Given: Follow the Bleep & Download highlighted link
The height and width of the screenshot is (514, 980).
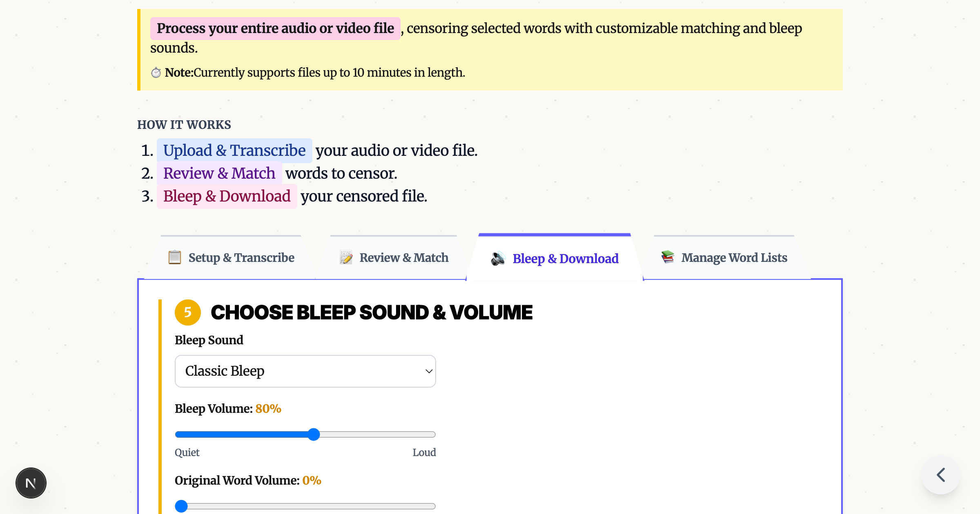Looking at the screenshot, I should pos(227,196).
